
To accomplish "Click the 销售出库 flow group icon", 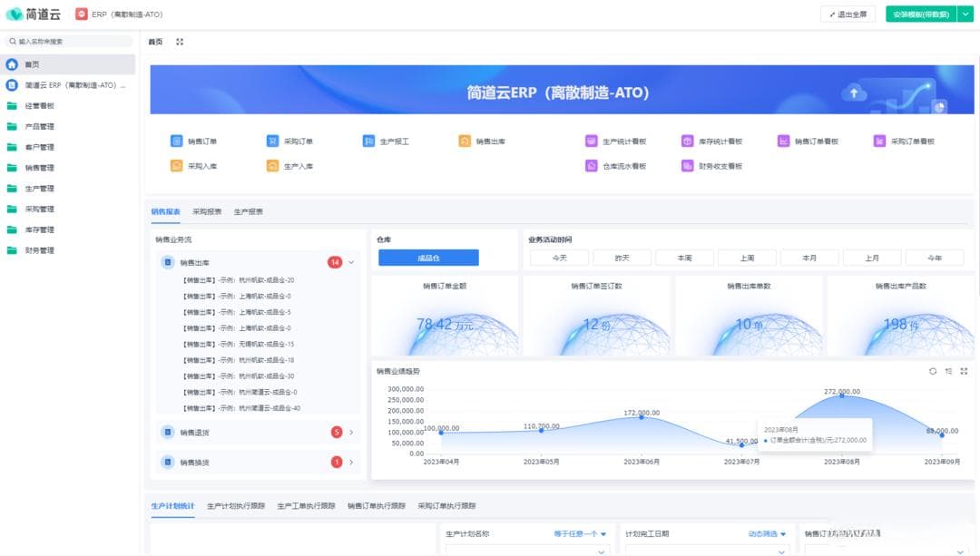I will pos(168,262).
